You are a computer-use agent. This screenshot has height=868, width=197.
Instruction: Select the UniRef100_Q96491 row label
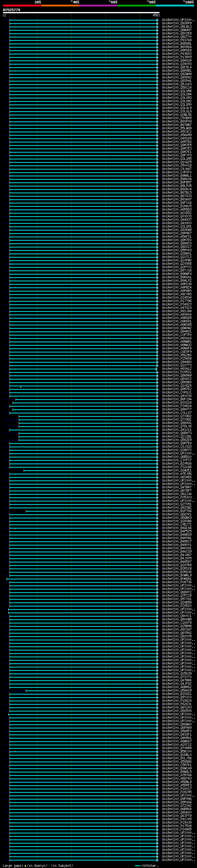pos(177,423)
